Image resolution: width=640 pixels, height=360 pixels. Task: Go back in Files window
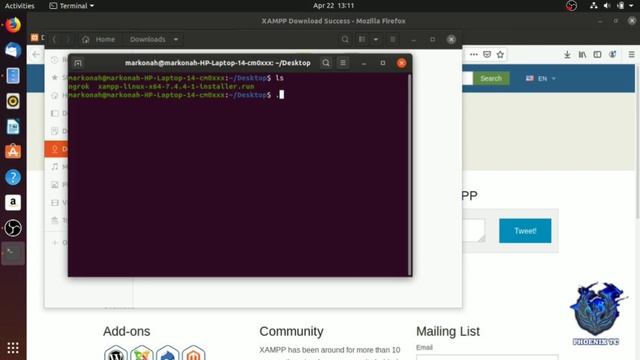coord(54,40)
